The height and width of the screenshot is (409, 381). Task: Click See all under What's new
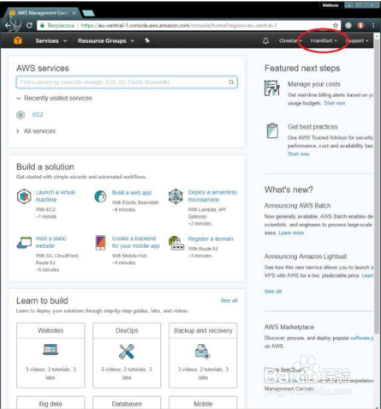(x=273, y=291)
